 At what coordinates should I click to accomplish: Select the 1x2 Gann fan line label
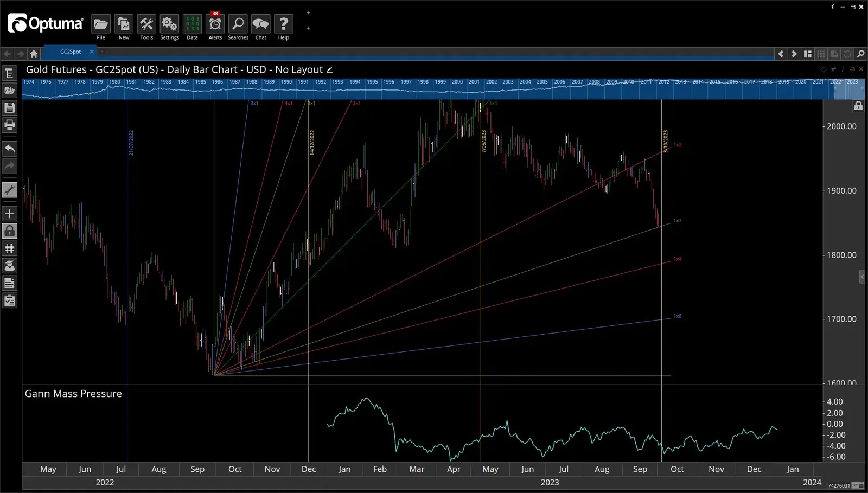[678, 145]
